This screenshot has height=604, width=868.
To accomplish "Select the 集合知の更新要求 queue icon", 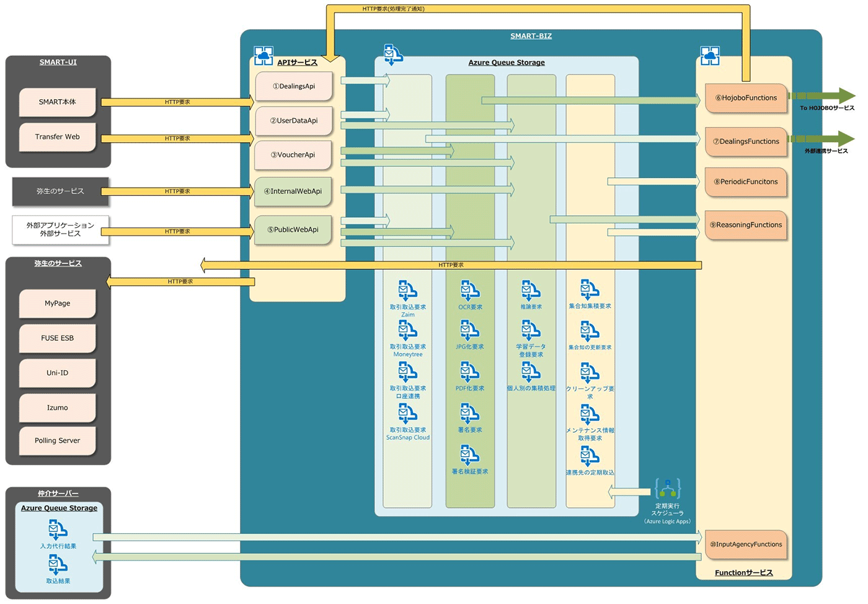I will point(590,332).
